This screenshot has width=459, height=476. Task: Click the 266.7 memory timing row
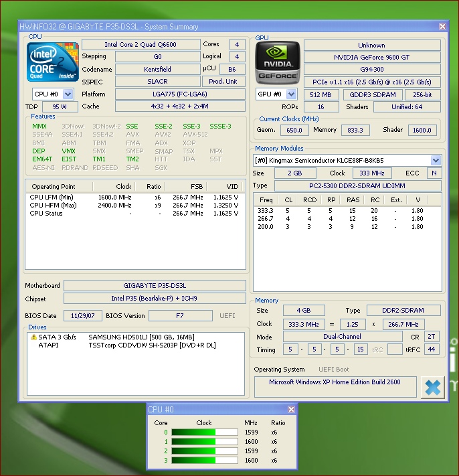coord(347,218)
